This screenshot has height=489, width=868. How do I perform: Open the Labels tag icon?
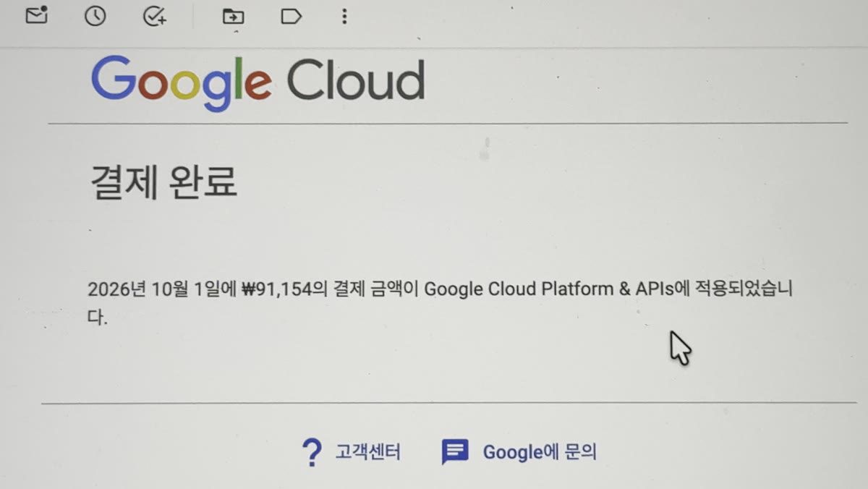(291, 16)
